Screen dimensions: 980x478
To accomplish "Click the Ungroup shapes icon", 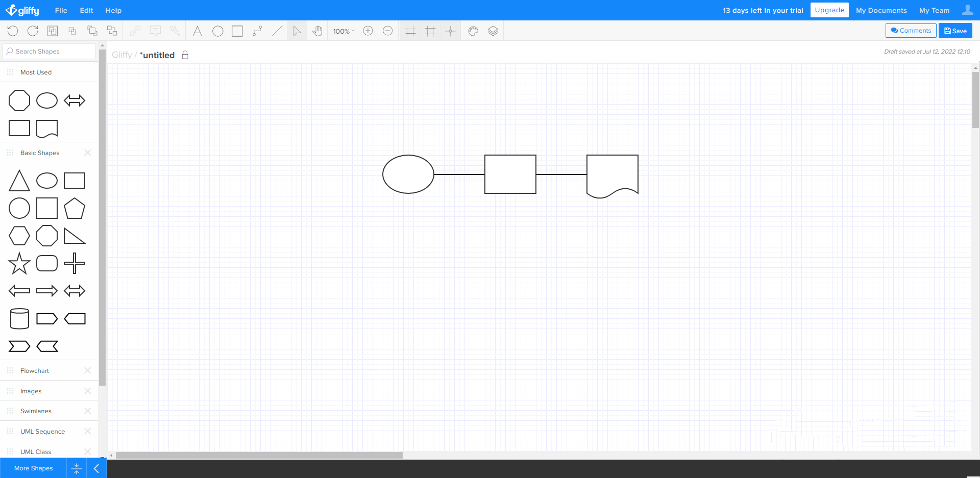I will 72,31.
